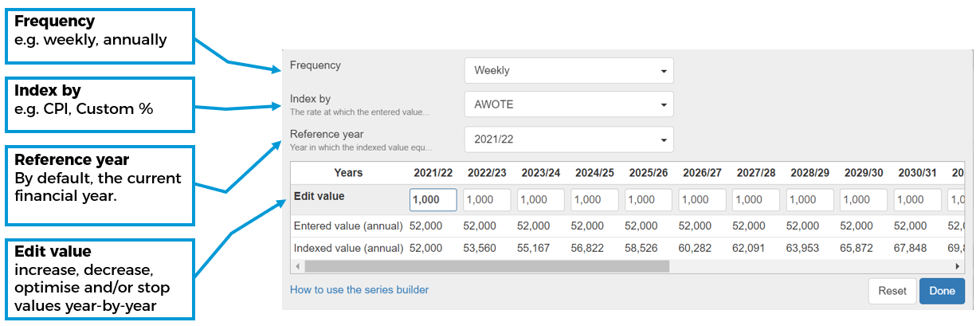Image resolution: width=980 pixels, height=326 pixels.
Task: Select the Edit value field for 2023/24
Action: tap(540, 199)
